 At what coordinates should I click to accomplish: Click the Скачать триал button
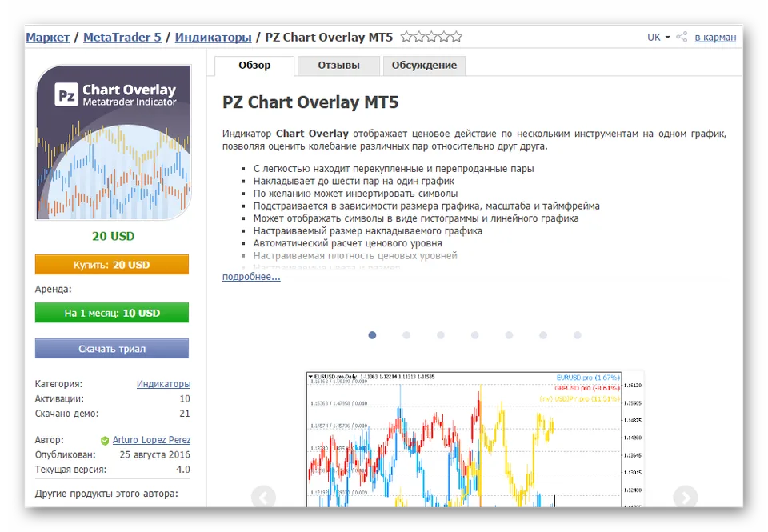click(112, 349)
